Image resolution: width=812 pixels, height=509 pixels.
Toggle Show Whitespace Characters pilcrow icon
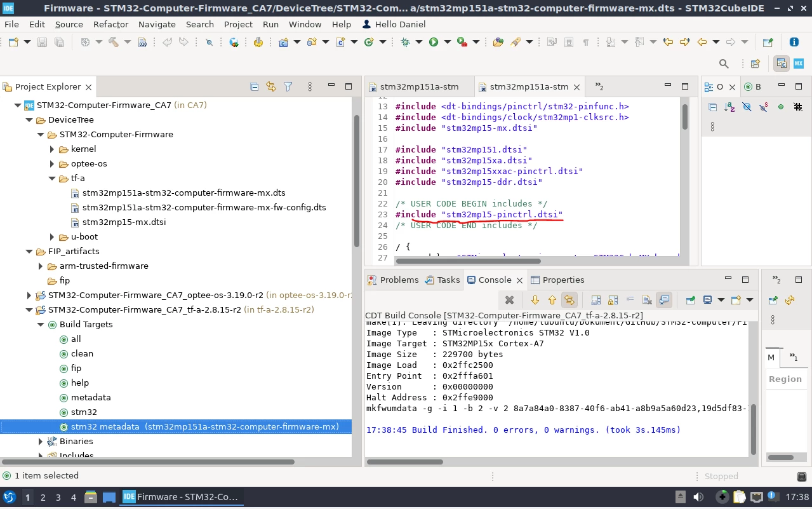585,42
